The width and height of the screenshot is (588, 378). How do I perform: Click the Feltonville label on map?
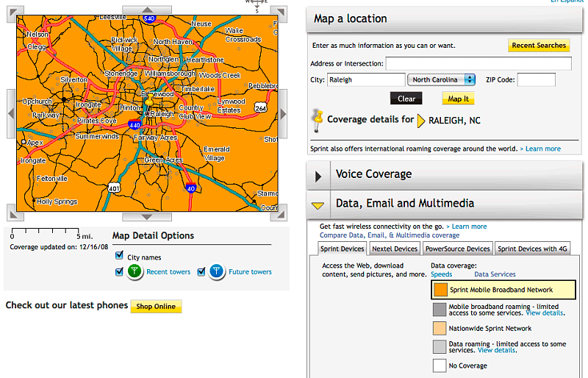pyautogui.click(x=51, y=179)
